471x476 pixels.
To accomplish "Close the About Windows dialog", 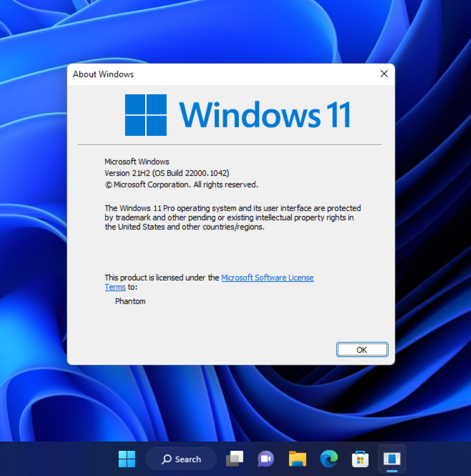I will point(384,74).
